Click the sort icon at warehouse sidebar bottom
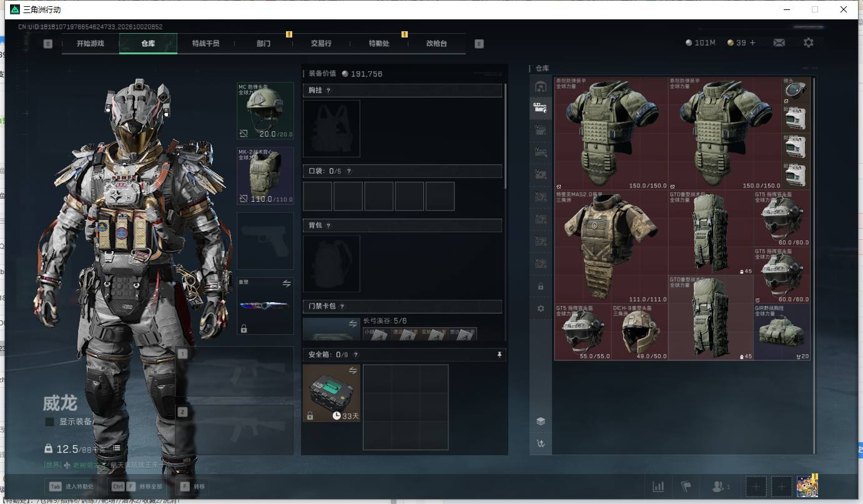 541,443
